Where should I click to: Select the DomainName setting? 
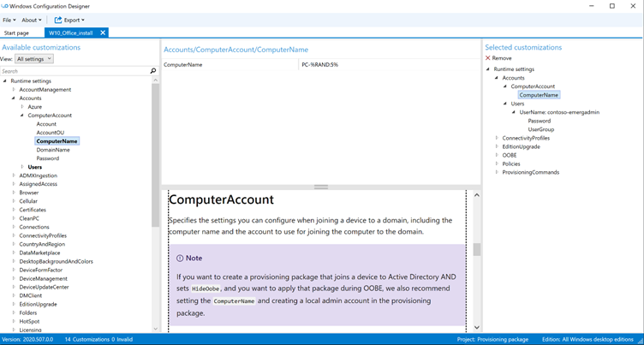[53, 150]
